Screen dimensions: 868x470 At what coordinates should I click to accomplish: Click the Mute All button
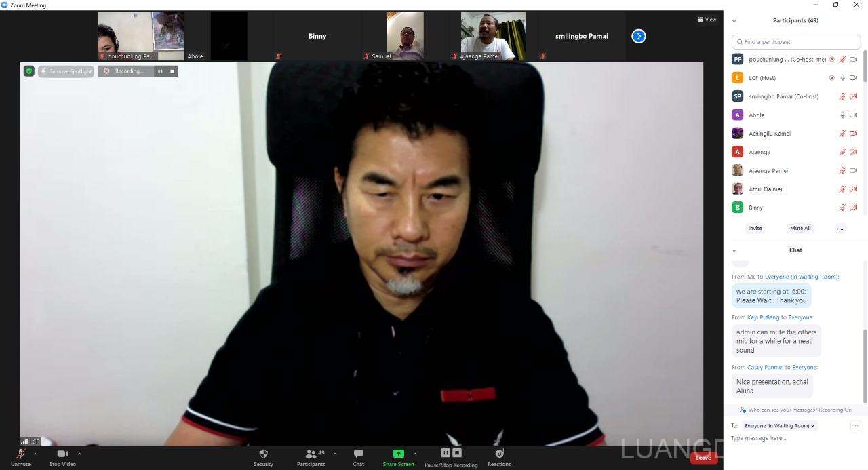pyautogui.click(x=800, y=229)
